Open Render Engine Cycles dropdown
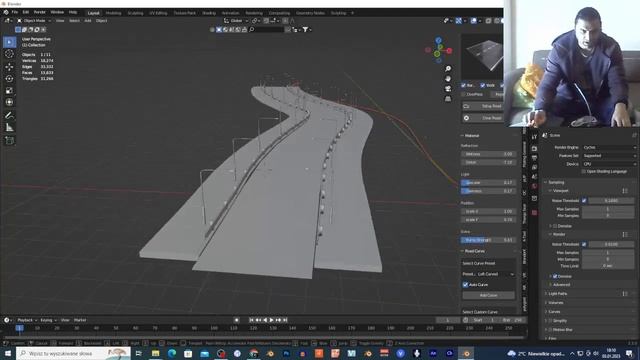Screen dimensions: 640x360 click(609, 147)
